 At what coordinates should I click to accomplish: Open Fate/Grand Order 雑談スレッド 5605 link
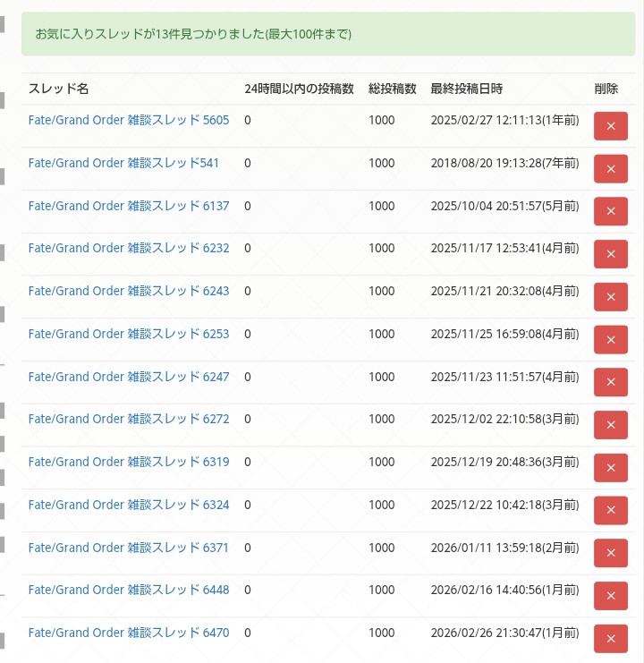(x=129, y=120)
